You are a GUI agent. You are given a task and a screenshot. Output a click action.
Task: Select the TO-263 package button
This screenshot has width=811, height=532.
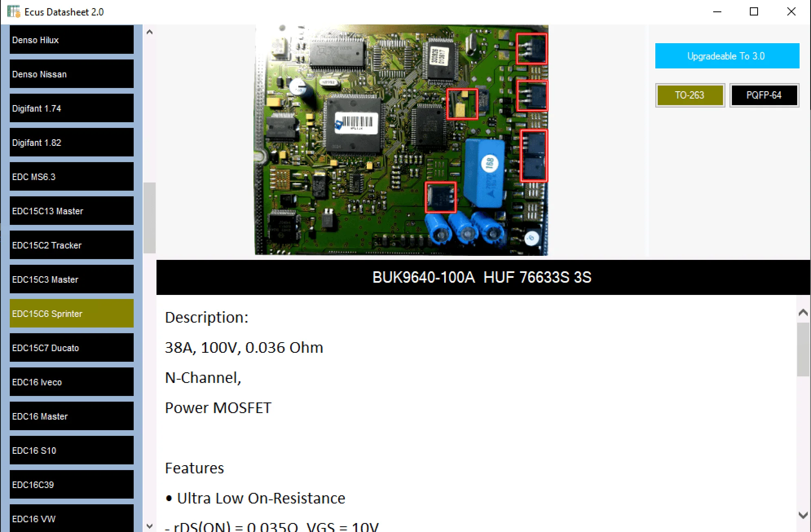tap(690, 95)
